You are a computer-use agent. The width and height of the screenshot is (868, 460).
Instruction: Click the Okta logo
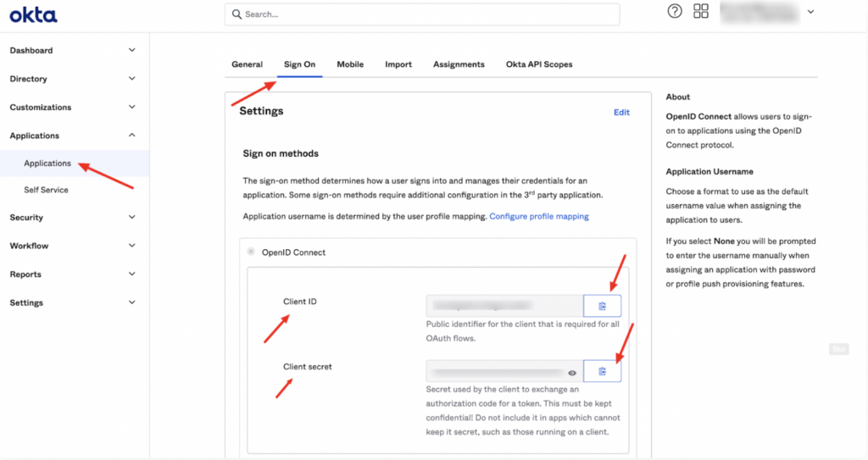coord(33,15)
